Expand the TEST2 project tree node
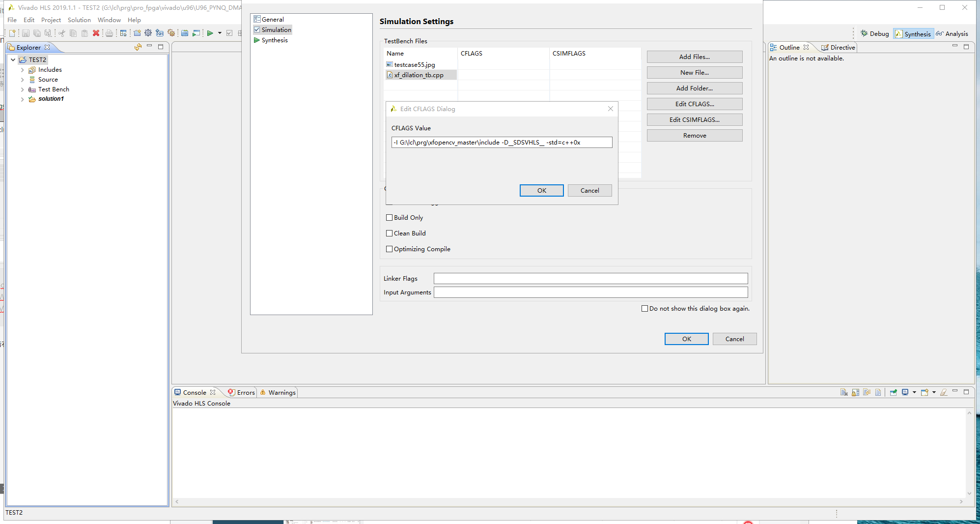Screen dimensions: 980x524 pyautogui.click(x=13, y=59)
